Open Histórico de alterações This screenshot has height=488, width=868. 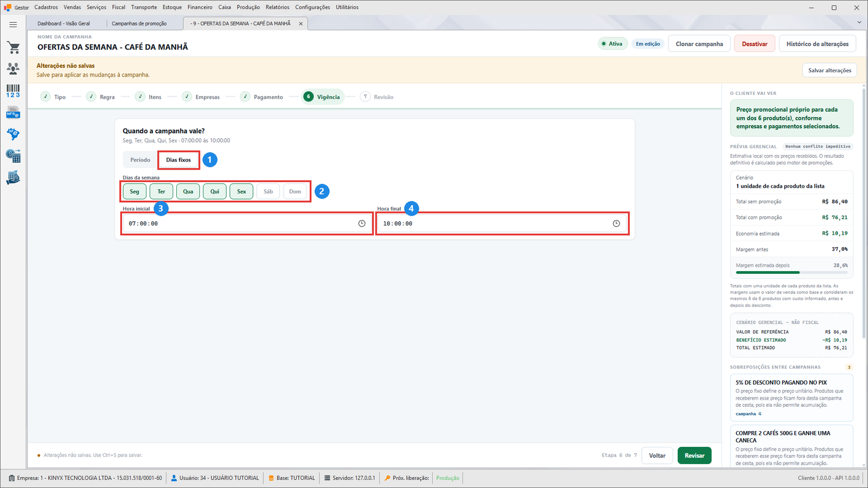point(818,44)
